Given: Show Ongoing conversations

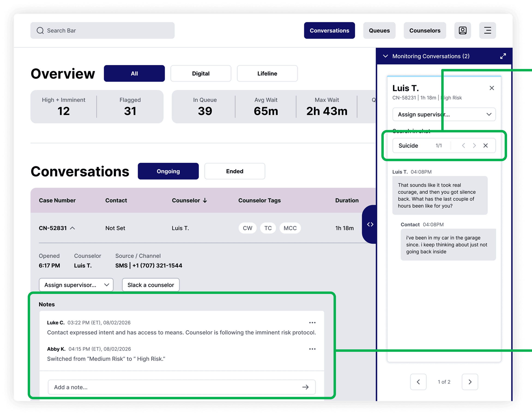Looking at the screenshot, I should click(168, 171).
